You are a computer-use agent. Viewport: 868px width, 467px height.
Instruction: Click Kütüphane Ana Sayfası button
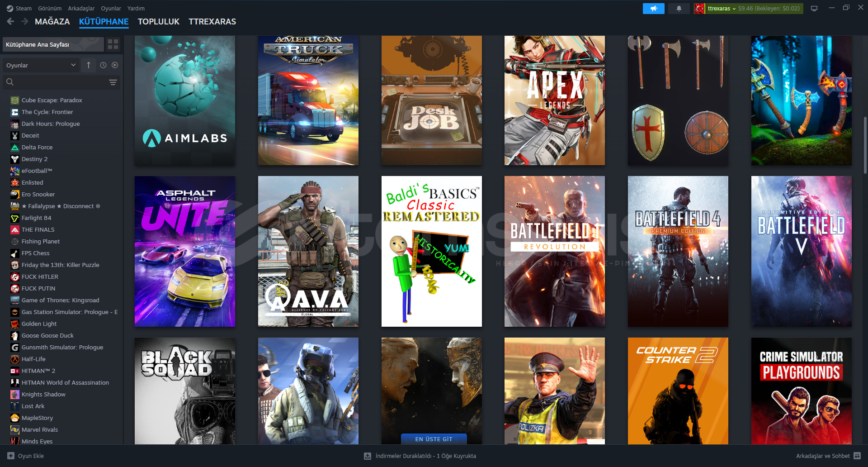pyautogui.click(x=53, y=44)
